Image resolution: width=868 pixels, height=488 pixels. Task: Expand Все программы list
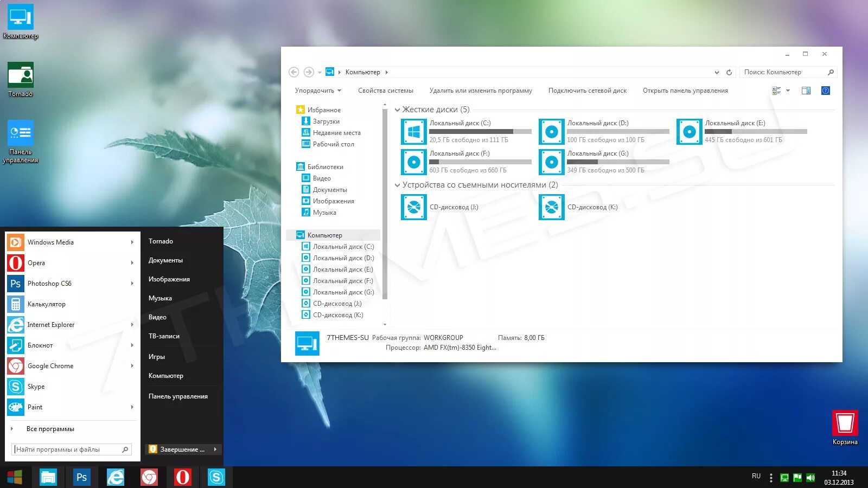[50, 429]
